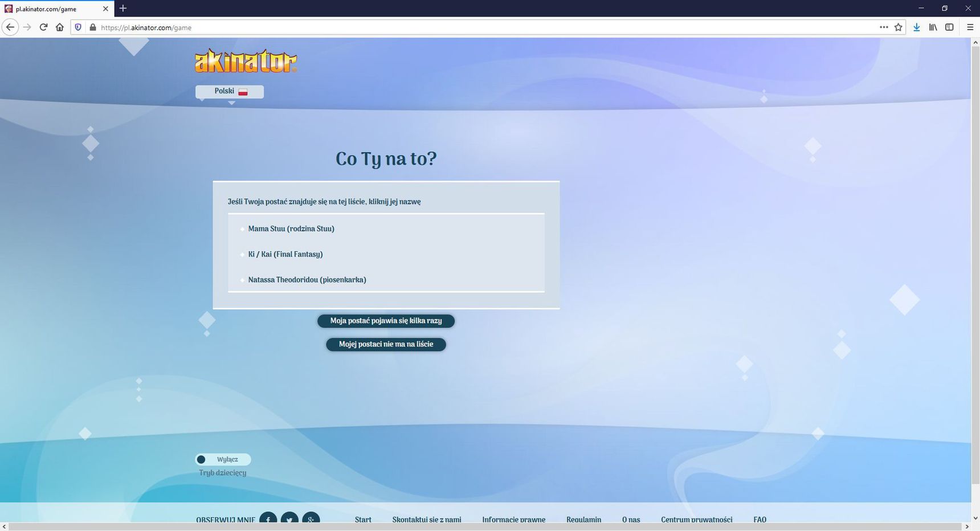Click the horizontal scrollbar left arrow

(5, 526)
